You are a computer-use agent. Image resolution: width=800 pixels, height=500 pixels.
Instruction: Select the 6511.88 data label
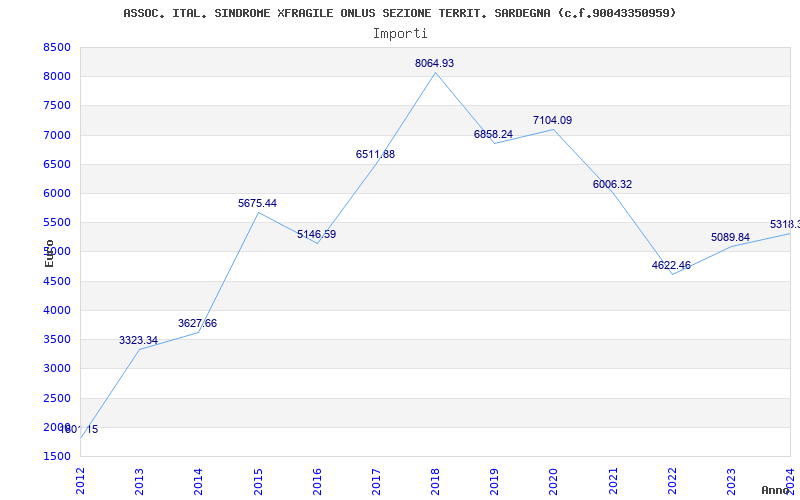[x=376, y=155]
